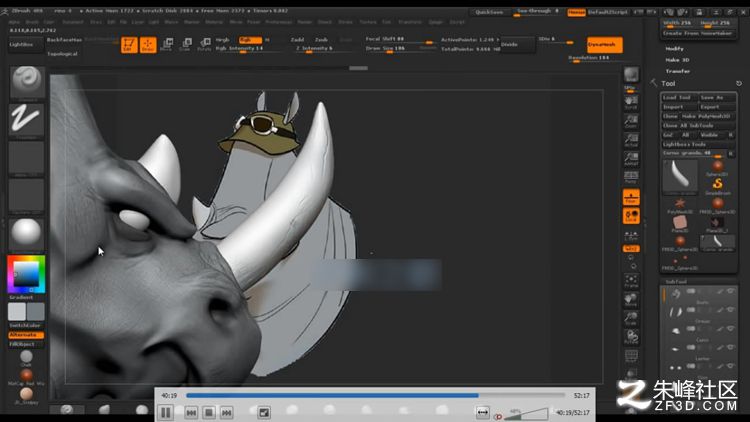Click the right shelf Rotate icon
The height and width of the screenshot is (422, 750).
(631, 337)
